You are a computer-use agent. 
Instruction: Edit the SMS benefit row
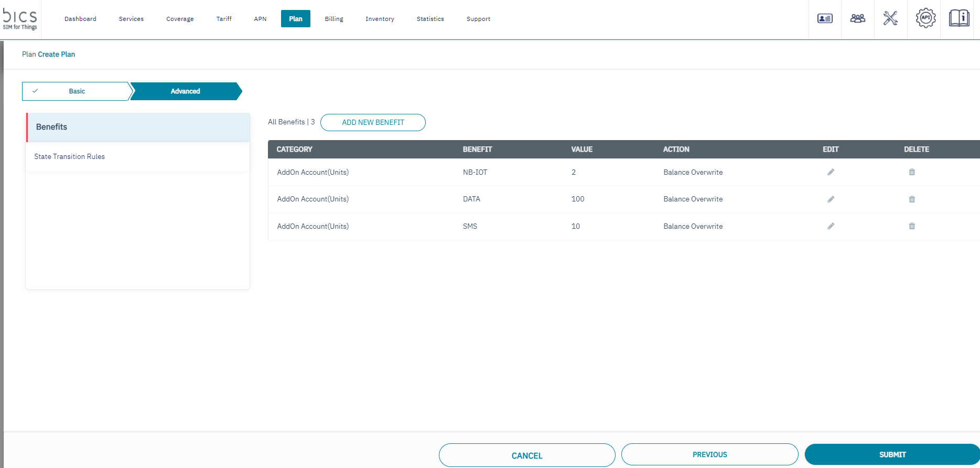point(831,226)
